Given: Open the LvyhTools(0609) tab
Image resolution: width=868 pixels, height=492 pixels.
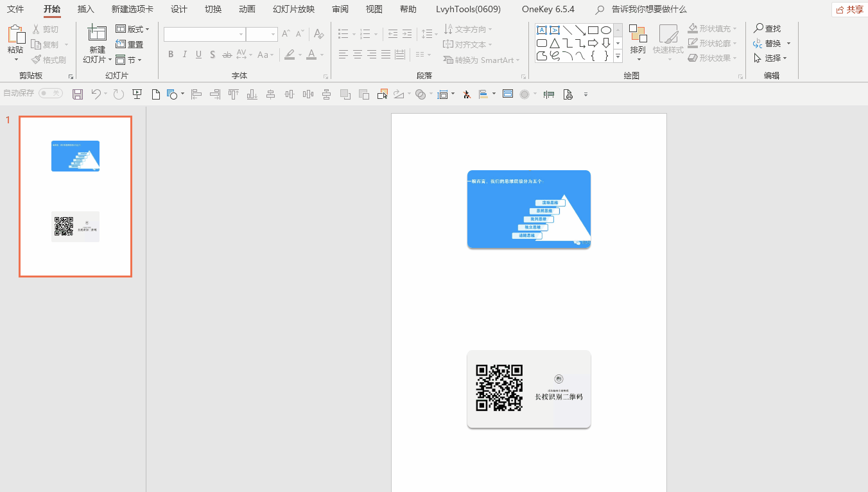Looking at the screenshot, I should coord(468,9).
